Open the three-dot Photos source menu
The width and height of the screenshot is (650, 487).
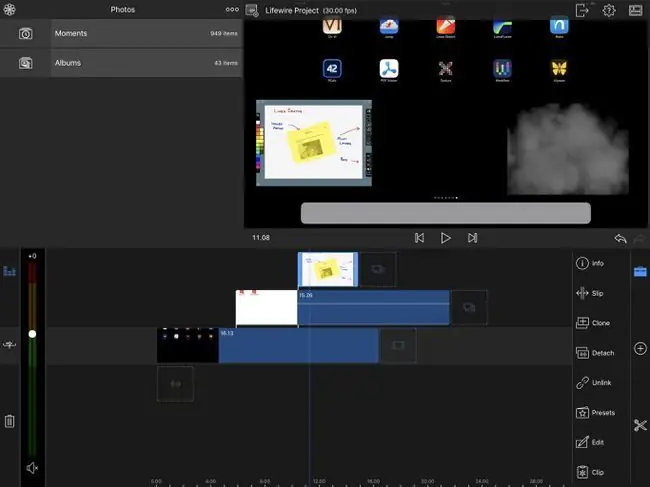pos(232,10)
